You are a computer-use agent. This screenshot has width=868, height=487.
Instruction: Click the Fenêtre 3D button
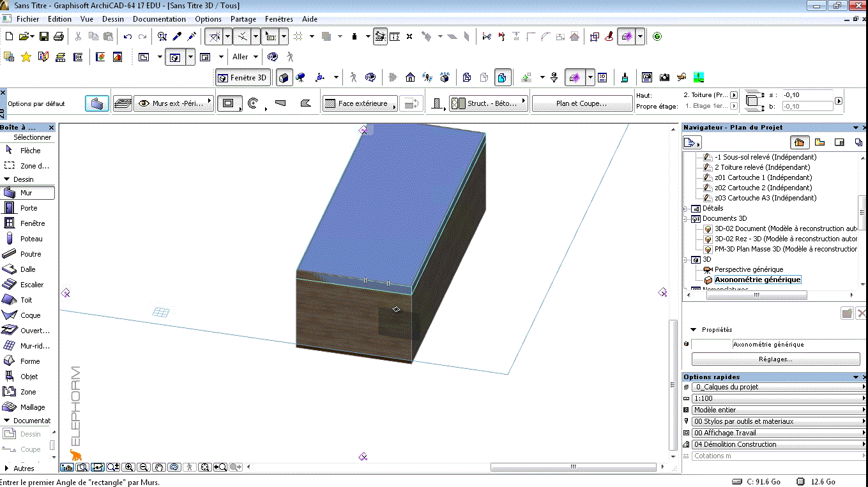(x=243, y=78)
